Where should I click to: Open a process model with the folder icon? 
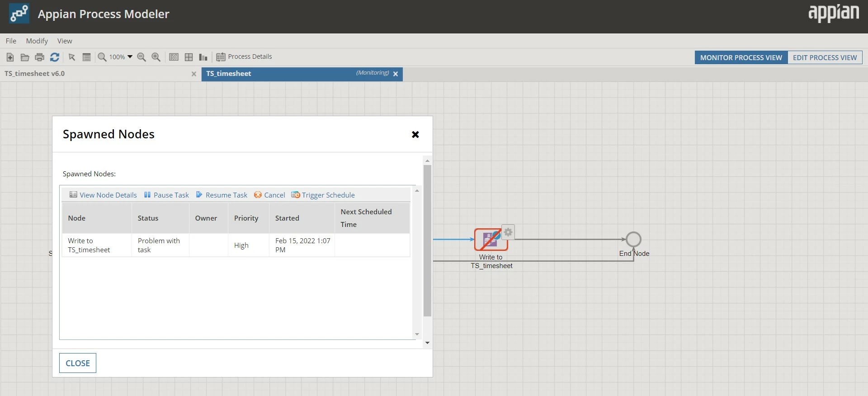click(x=25, y=57)
